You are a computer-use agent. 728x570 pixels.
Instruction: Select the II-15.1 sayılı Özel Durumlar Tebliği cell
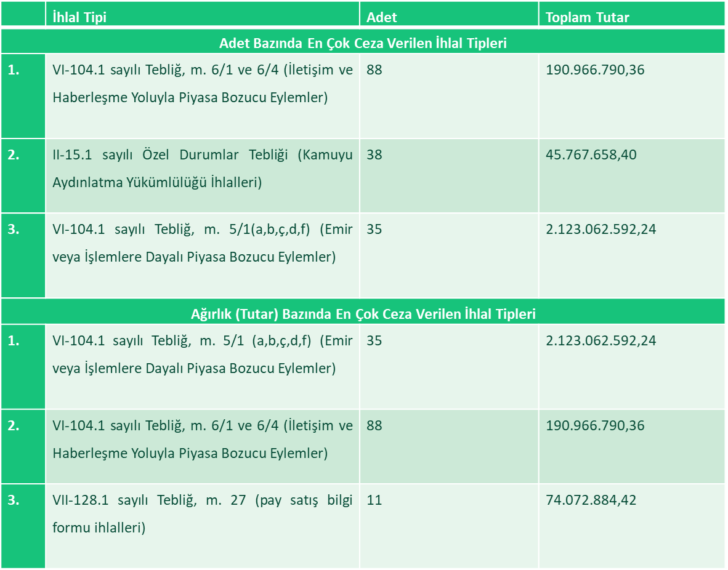tap(203, 169)
